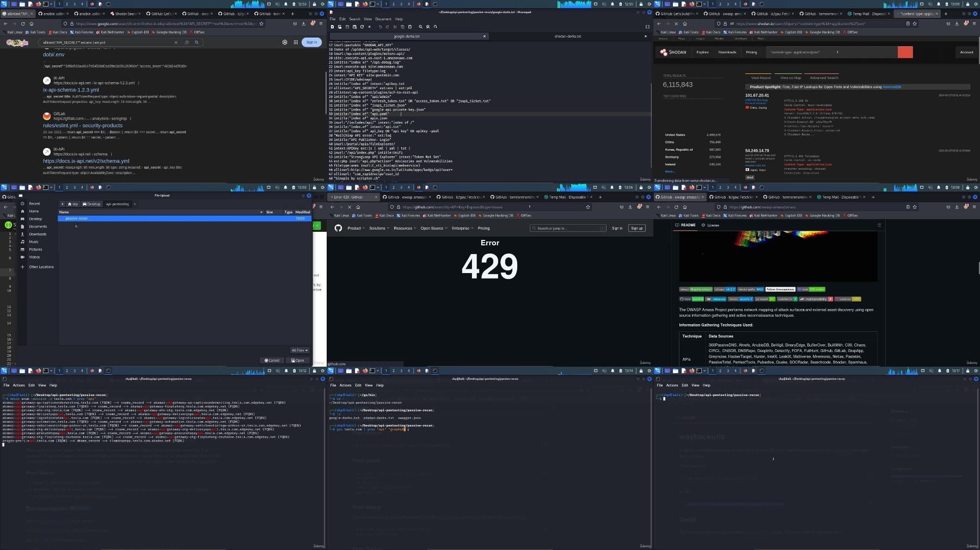980x550 pixels.
Task: Click Open in the File Upload dialog
Action: coord(298,360)
